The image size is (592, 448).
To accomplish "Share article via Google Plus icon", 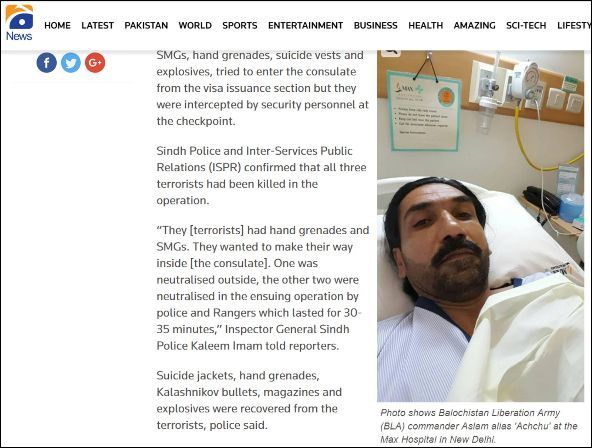I will 95,63.
